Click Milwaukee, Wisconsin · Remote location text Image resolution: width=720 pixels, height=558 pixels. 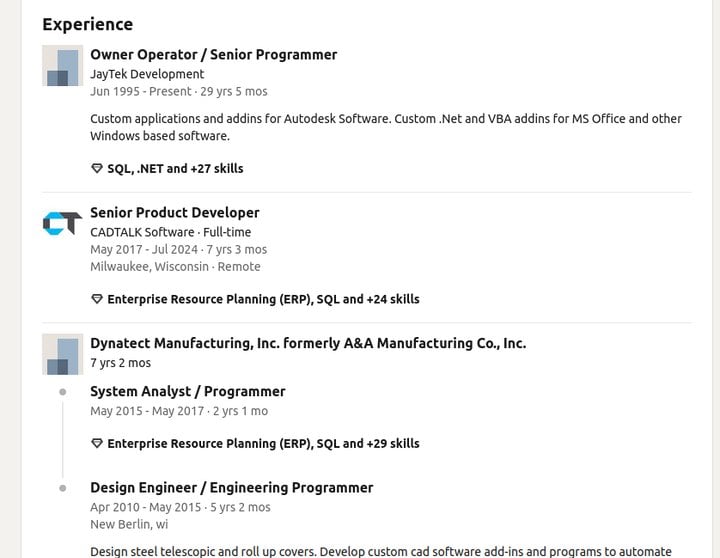click(175, 266)
